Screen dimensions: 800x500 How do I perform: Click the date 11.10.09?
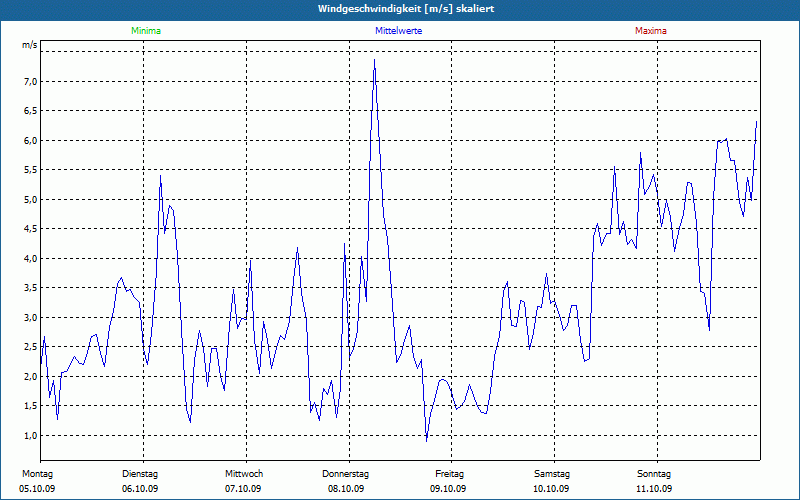(654, 489)
